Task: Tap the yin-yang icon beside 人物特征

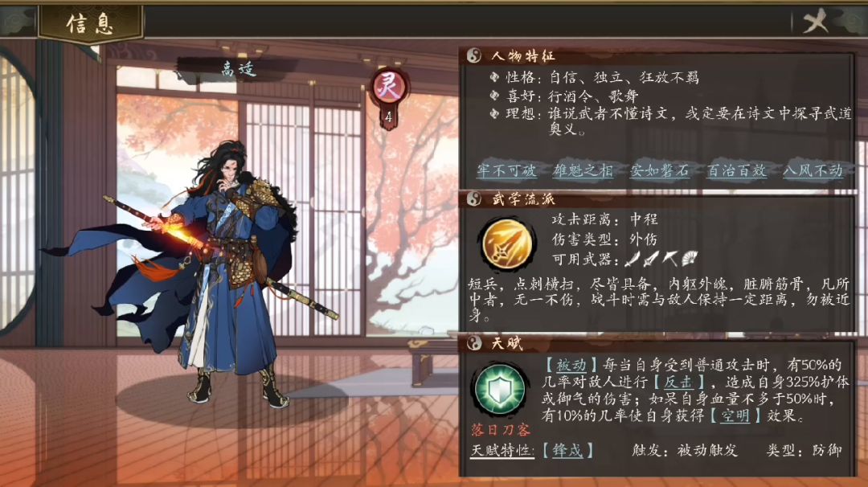Action: (474, 56)
